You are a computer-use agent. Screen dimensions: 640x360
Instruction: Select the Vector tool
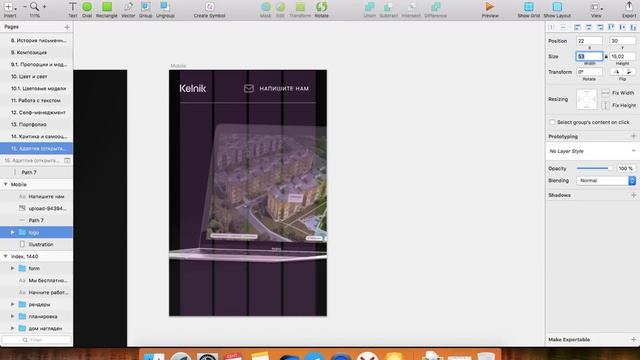point(128,10)
